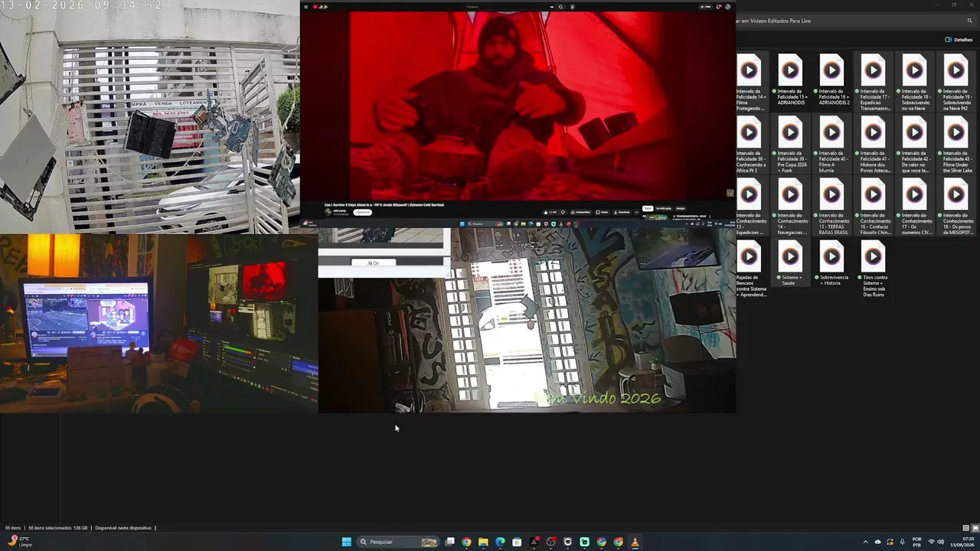This screenshot has height=551, width=980.
Task: Switch Explorer to large icons view
Action: pyautogui.click(x=975, y=528)
